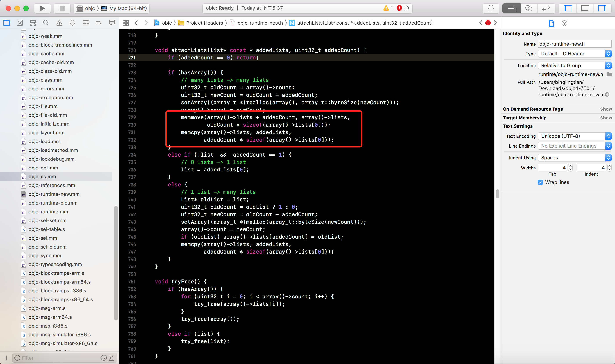
Task: Open the Find navigator magnifier icon
Action: coord(46,23)
